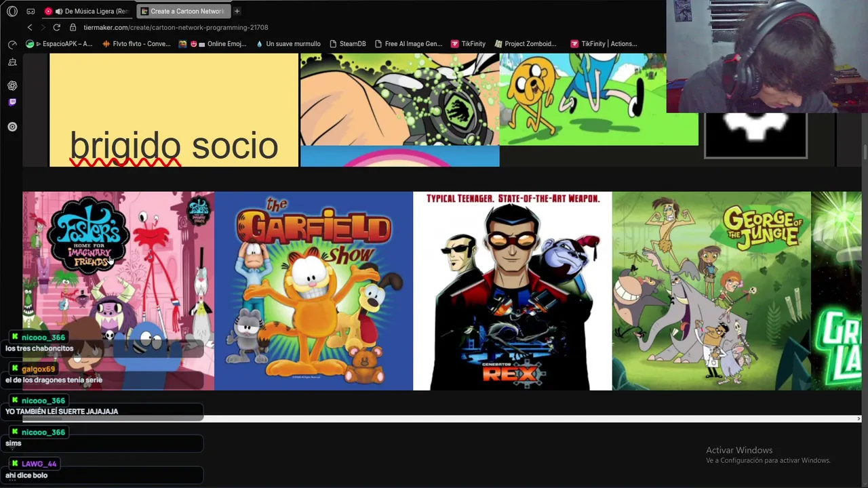Click the 'brigido socio' tier label

point(174,145)
